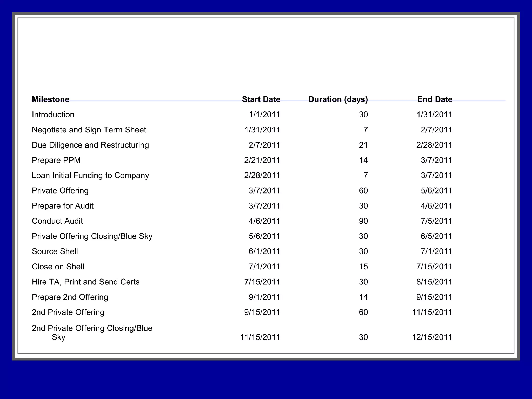
Task: Click 2nd Private Offering end date 11/15/2011
Action: pyautogui.click(x=432, y=312)
